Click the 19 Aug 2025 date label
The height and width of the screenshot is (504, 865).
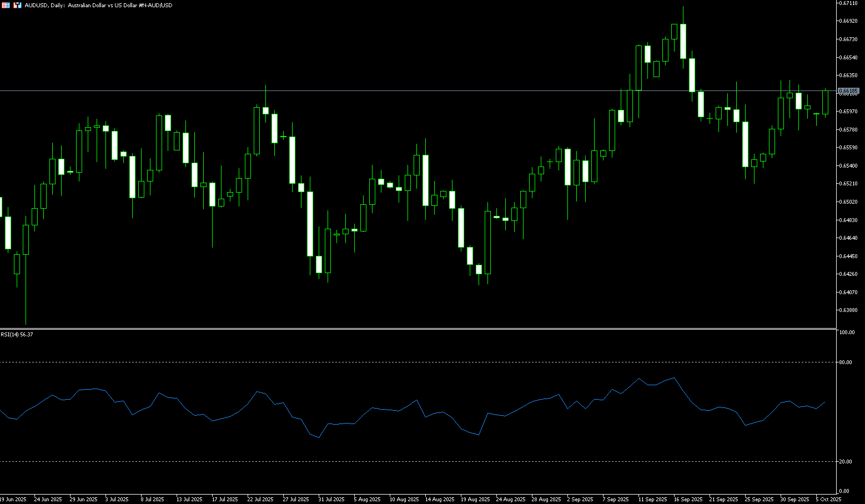click(x=475, y=500)
